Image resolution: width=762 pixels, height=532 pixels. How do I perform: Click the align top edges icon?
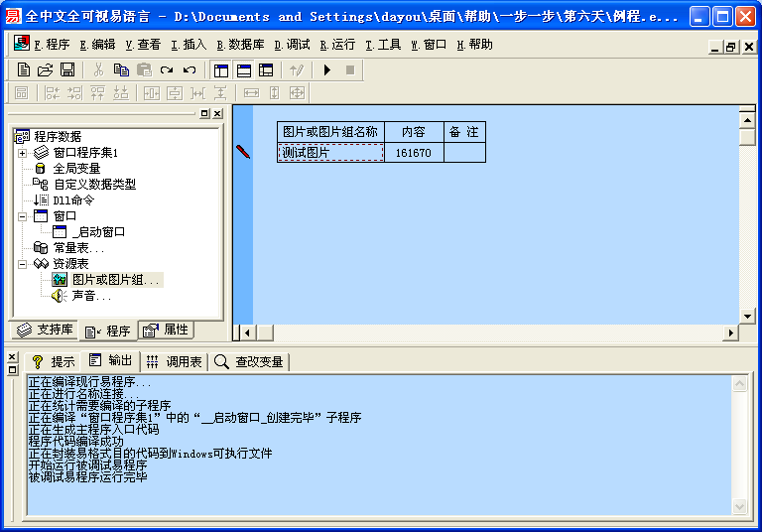(x=97, y=93)
